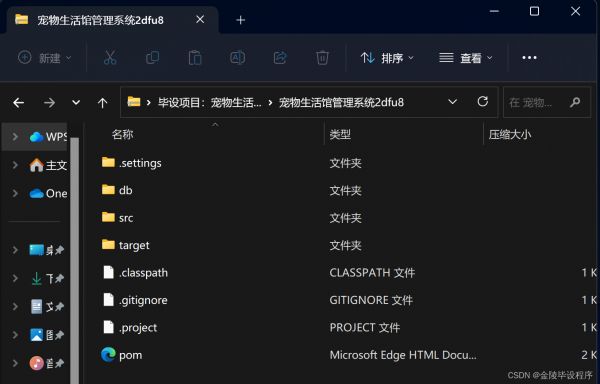Open the 查看 view dropdown

point(465,58)
